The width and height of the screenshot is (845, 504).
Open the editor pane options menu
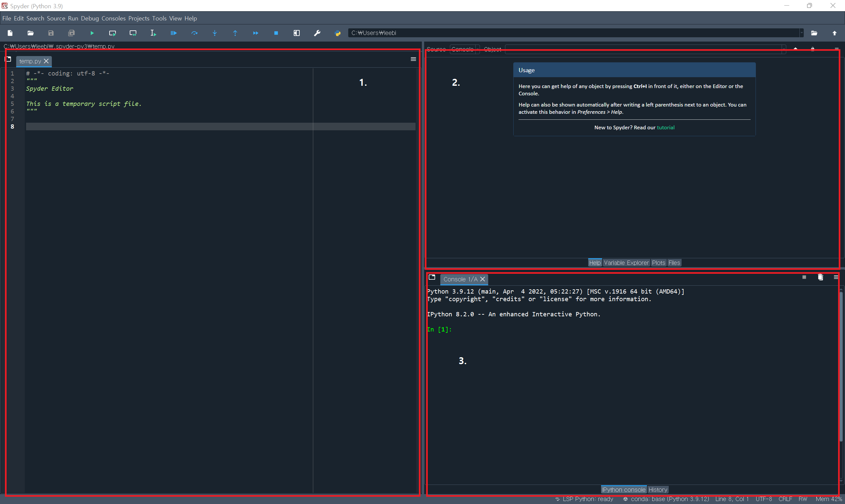(413, 59)
